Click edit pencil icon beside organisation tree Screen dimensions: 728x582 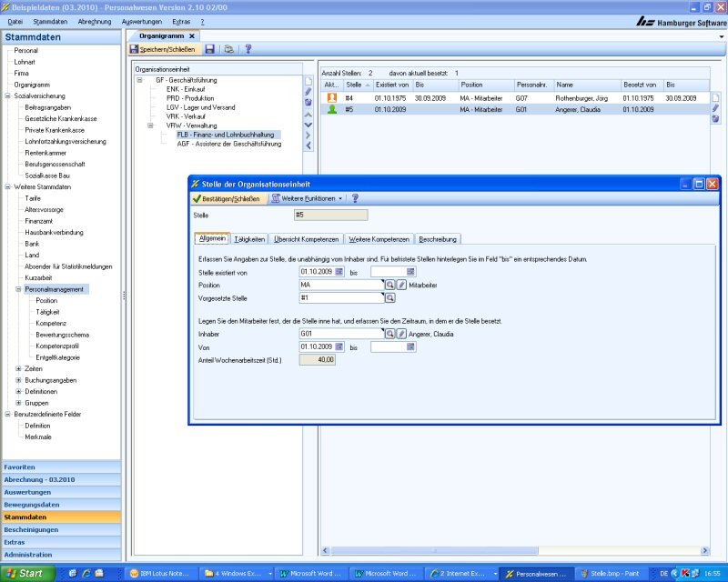pyautogui.click(x=308, y=92)
